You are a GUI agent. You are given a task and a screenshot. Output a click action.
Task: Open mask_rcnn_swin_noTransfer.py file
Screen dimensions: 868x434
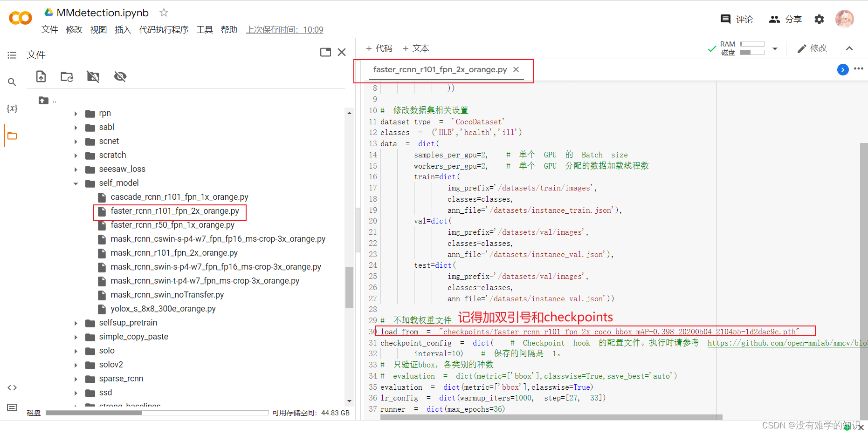click(167, 295)
